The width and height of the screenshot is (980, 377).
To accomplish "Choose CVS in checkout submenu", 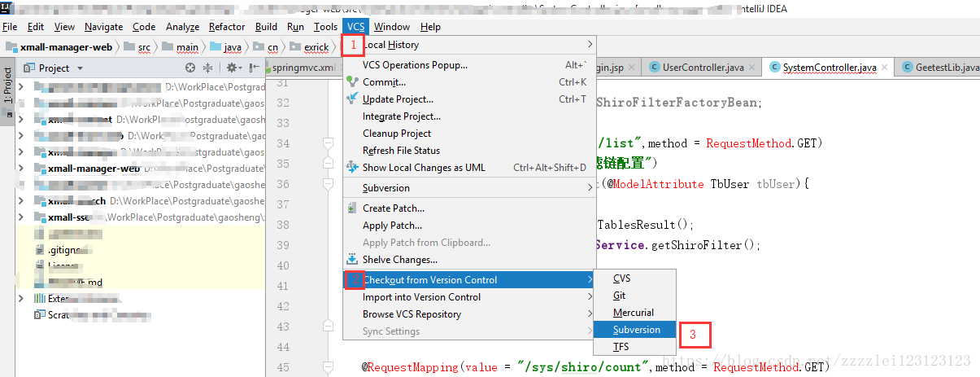I will 634,278.
